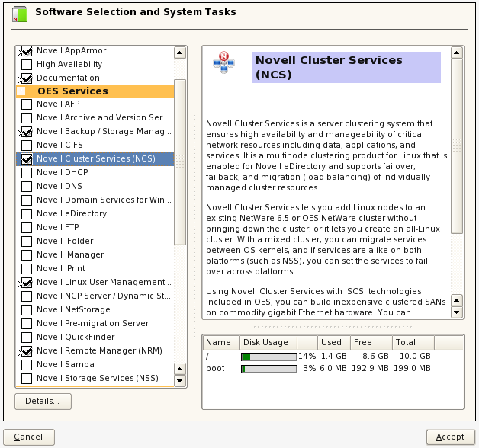Click lower up arrow of description scrollbar
Screen dimensions: 479x448
tap(456, 301)
